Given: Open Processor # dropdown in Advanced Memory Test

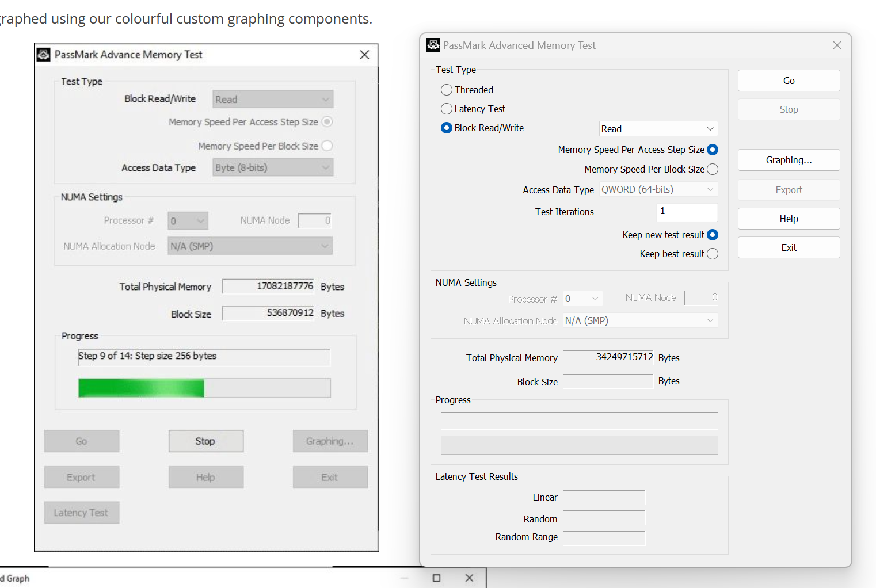Looking at the screenshot, I should (x=582, y=299).
